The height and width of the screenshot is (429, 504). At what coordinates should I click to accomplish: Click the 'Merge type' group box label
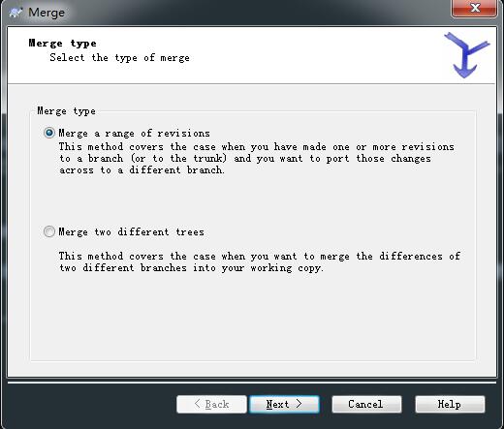66,111
